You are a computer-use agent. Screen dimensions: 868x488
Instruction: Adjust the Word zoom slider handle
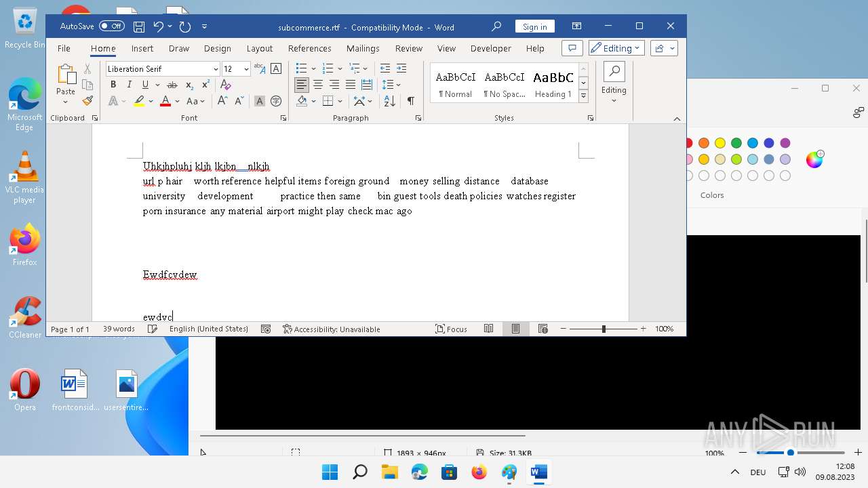[604, 329]
